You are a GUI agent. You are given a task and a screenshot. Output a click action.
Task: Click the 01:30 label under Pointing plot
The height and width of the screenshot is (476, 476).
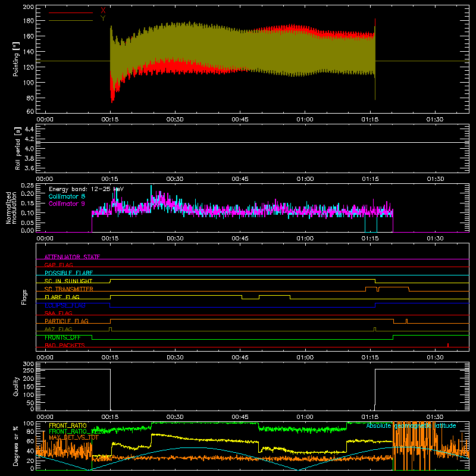click(x=435, y=120)
